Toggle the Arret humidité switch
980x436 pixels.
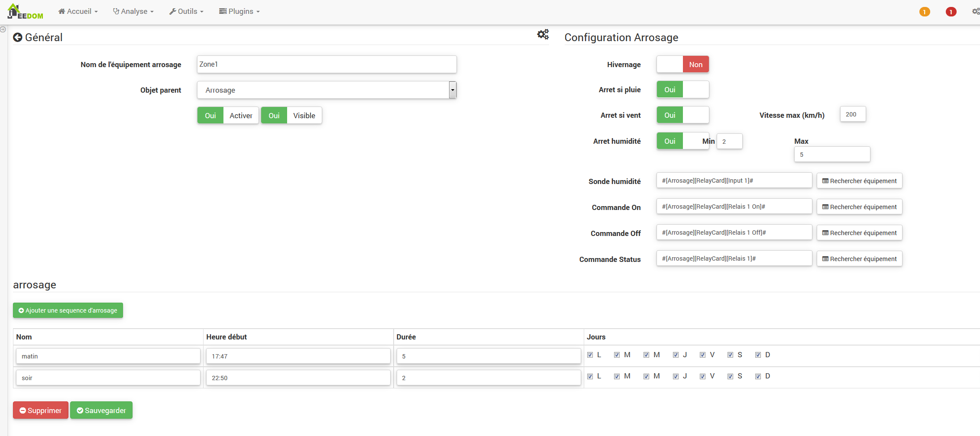pyautogui.click(x=683, y=141)
